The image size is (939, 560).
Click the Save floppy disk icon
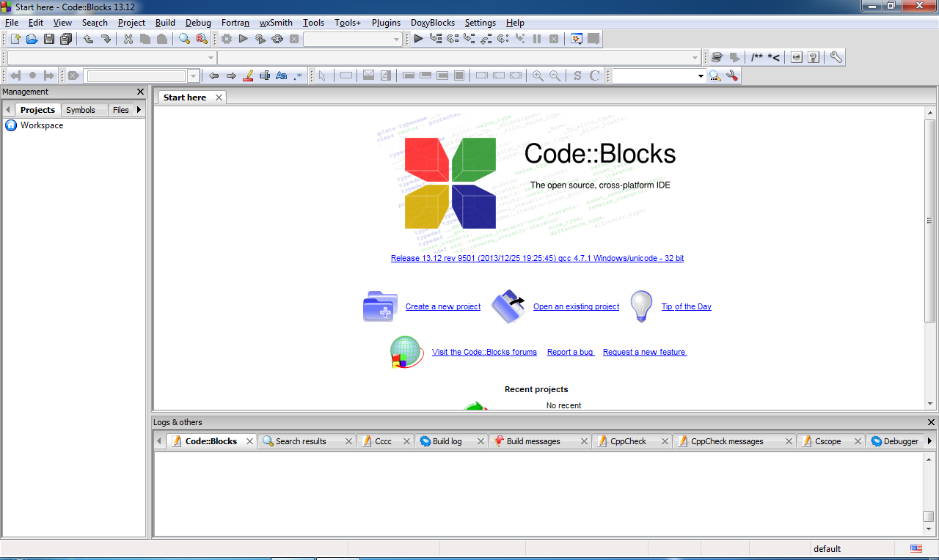pos(49,39)
